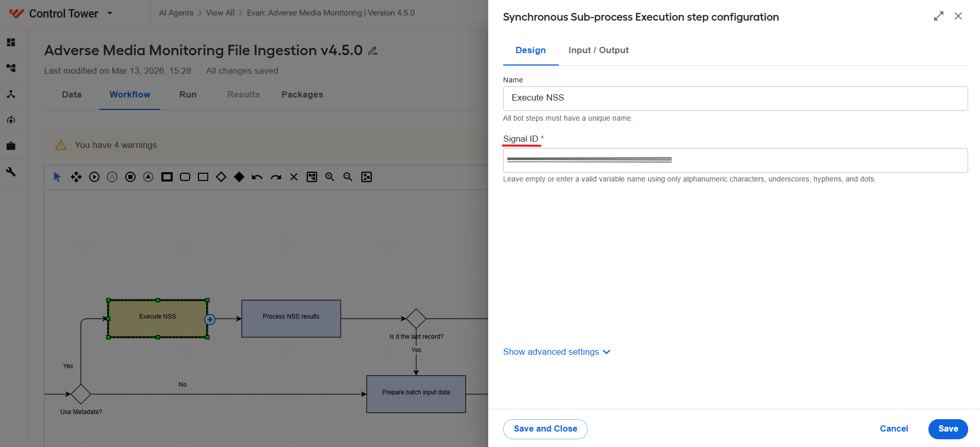
Task: Select the Execute NSS workflow node
Action: click(x=158, y=319)
